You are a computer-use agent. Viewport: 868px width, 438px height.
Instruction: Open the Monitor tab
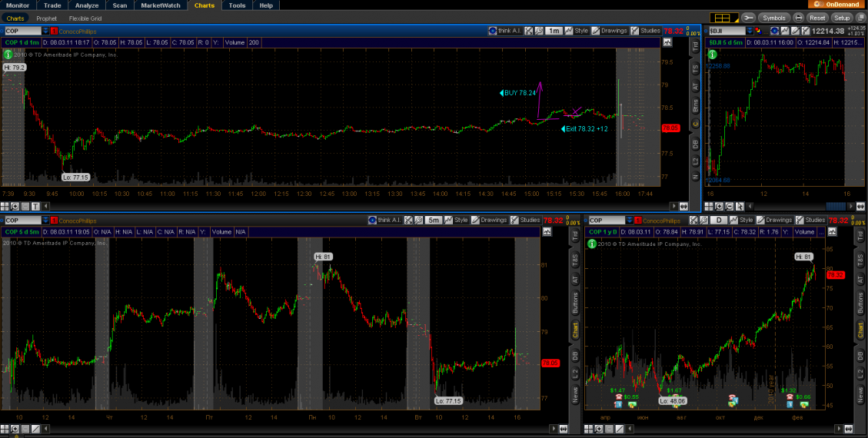point(18,5)
